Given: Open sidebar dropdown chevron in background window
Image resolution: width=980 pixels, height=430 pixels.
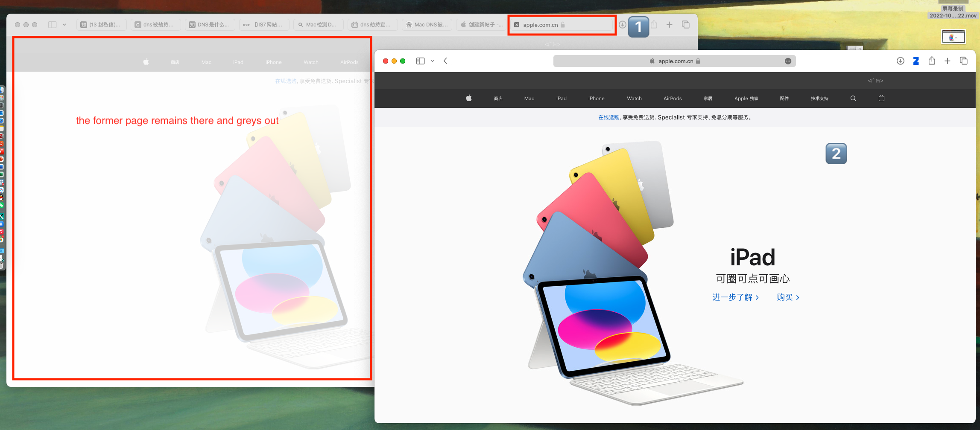Looking at the screenshot, I should pos(64,25).
